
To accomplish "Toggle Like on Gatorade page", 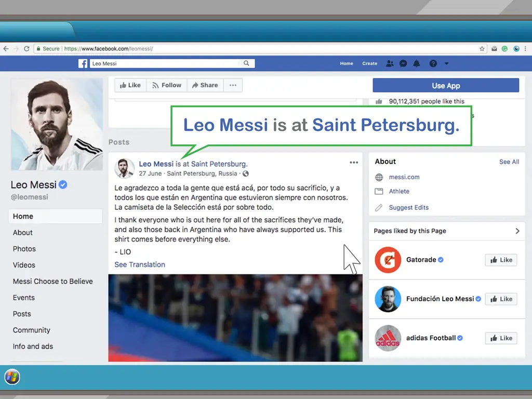I will (501, 260).
